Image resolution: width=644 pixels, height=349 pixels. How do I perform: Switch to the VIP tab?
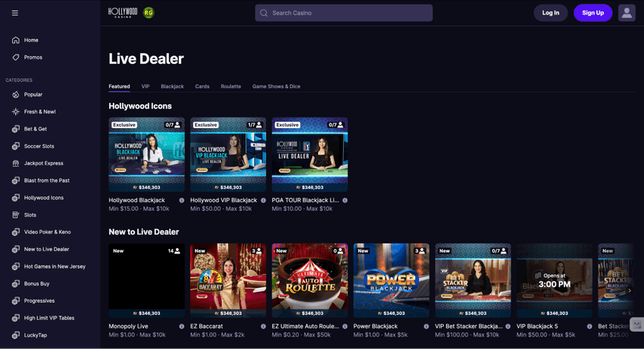(x=145, y=86)
